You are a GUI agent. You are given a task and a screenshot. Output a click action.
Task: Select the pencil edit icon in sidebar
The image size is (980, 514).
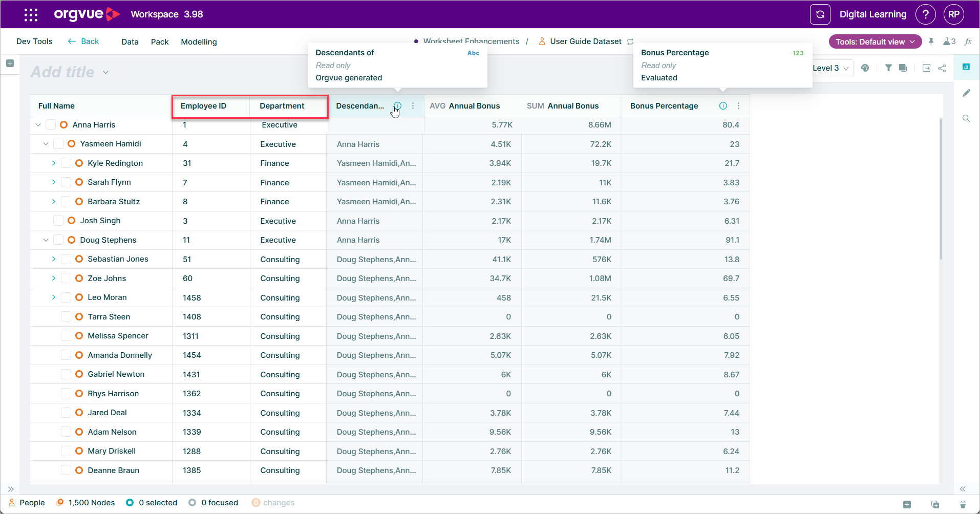[966, 93]
